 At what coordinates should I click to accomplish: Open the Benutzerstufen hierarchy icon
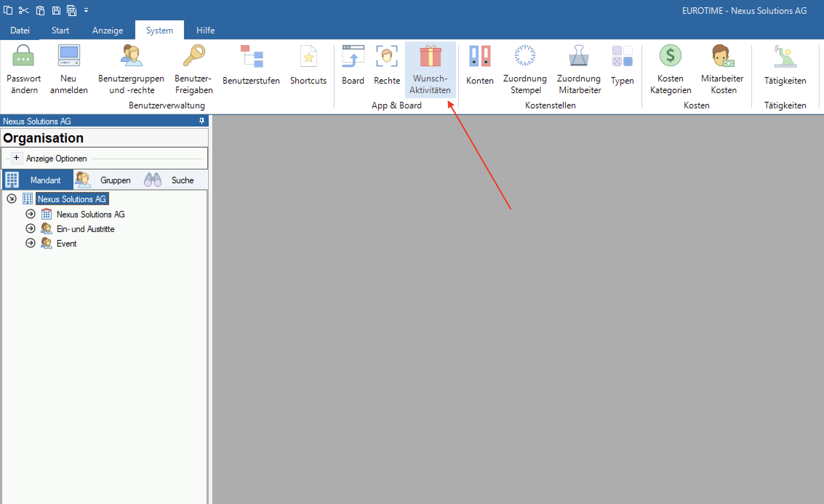pyautogui.click(x=251, y=57)
